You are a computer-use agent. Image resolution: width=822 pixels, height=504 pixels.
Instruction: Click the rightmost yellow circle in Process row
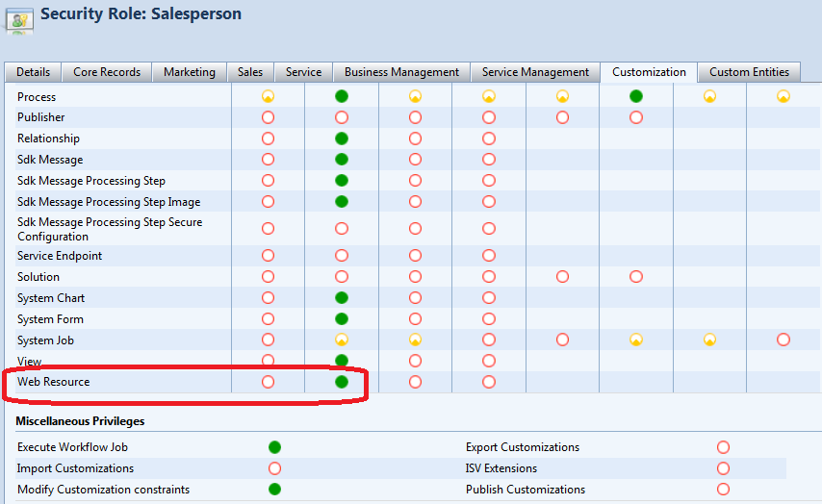click(783, 96)
